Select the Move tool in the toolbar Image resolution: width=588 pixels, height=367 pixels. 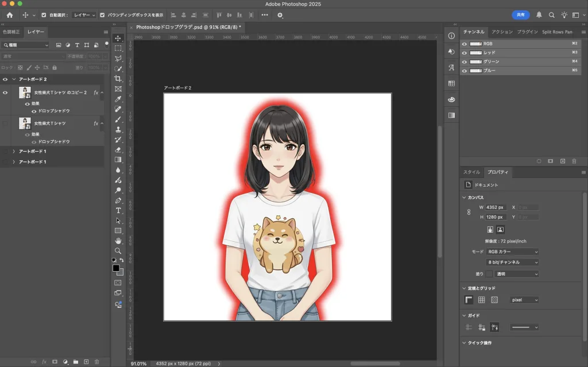118,38
